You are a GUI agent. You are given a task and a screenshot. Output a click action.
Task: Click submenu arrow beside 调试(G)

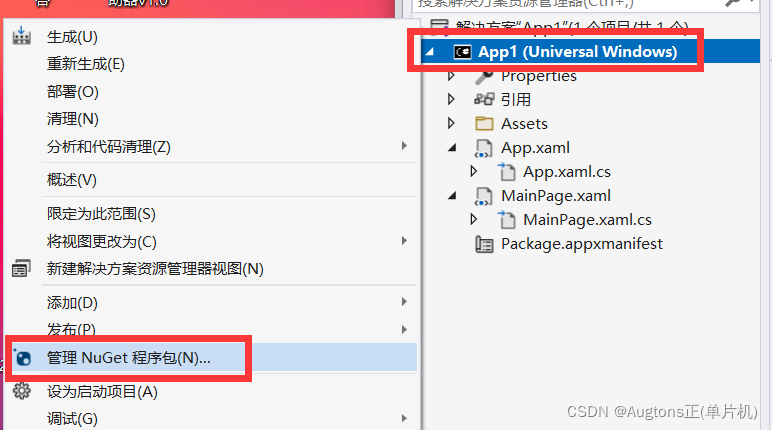(x=404, y=419)
